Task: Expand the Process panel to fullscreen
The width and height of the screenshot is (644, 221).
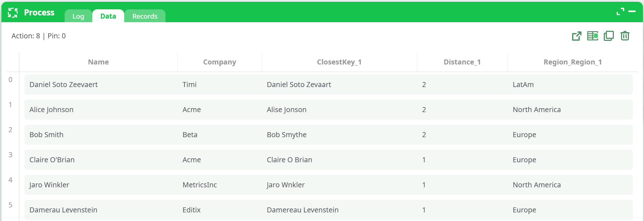Action: [620, 11]
